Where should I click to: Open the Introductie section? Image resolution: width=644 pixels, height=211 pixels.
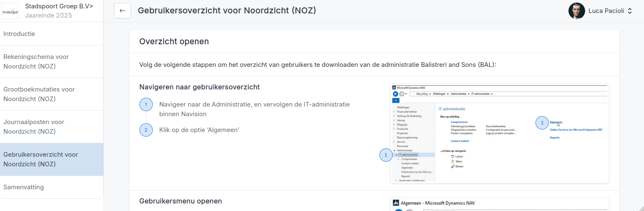coord(52,34)
